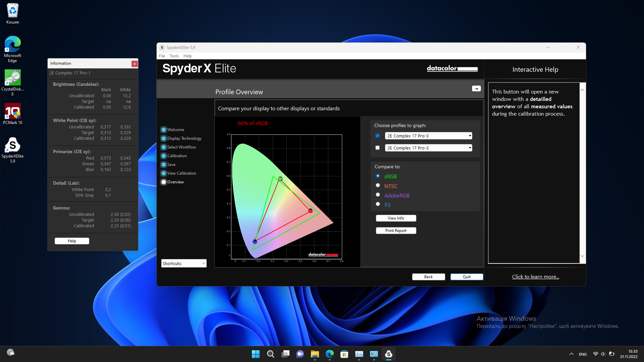Screen dimensions: 644x362
Task: Click the Display Technology step indicator icon
Action: (164, 138)
